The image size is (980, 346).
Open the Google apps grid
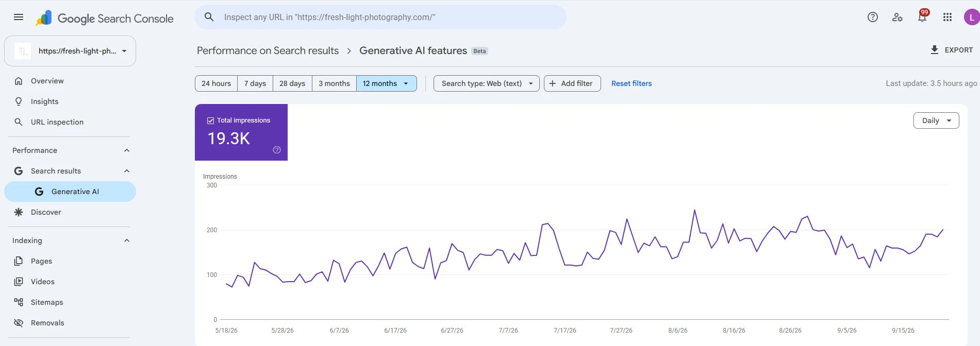(947, 17)
